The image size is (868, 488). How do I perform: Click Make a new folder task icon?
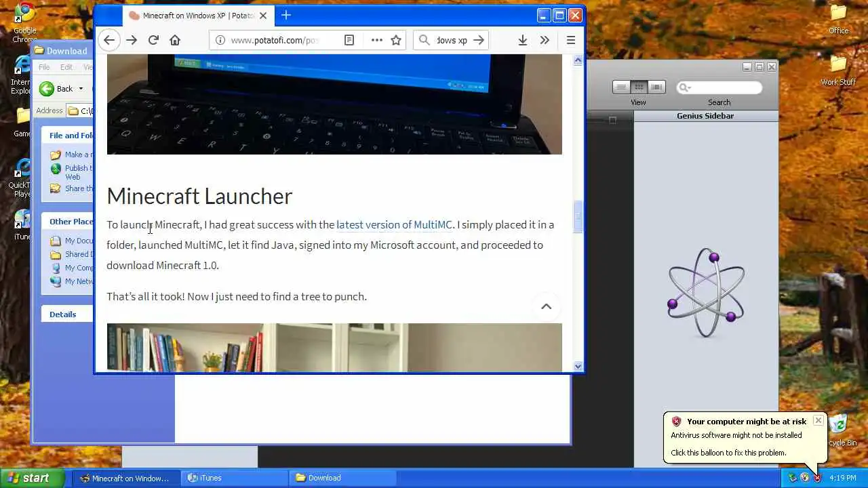tap(56, 155)
